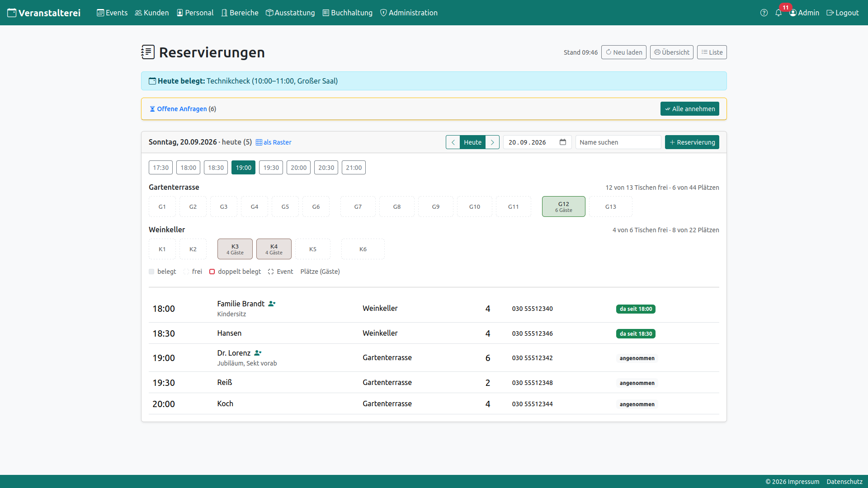This screenshot has width=868, height=488.
Task: Select the 19:00 time slot
Action: tap(243, 167)
